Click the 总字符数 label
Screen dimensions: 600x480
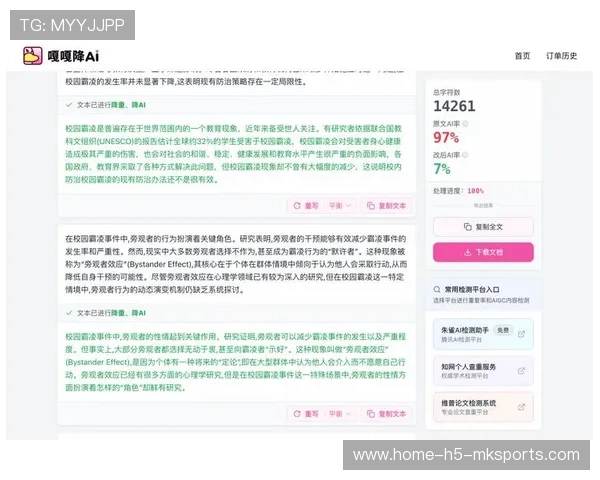pos(447,92)
